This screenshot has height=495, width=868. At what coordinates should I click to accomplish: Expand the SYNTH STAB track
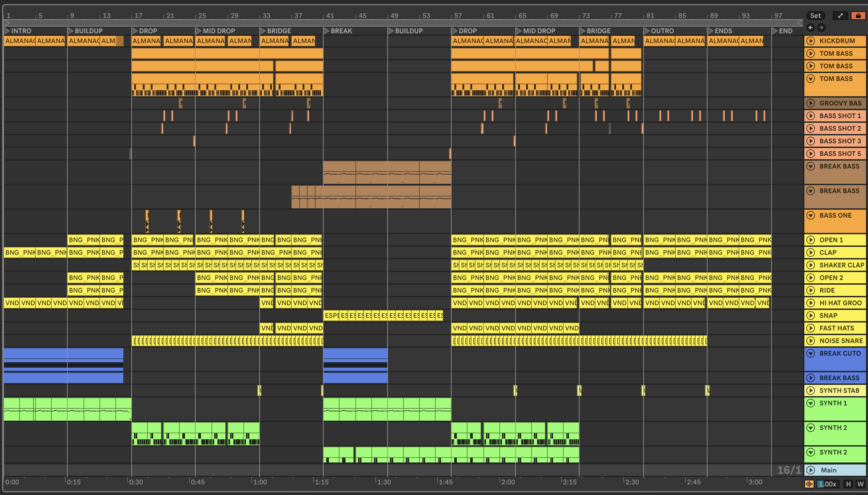point(811,390)
